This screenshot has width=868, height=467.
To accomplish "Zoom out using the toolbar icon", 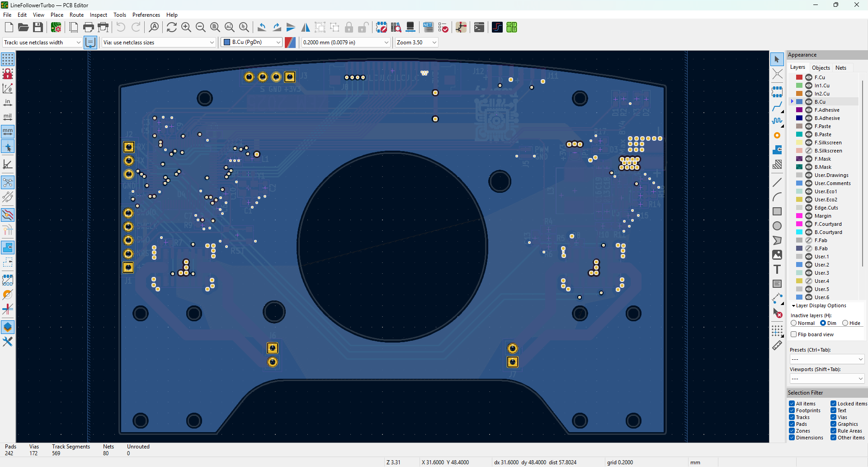I will click(x=201, y=28).
